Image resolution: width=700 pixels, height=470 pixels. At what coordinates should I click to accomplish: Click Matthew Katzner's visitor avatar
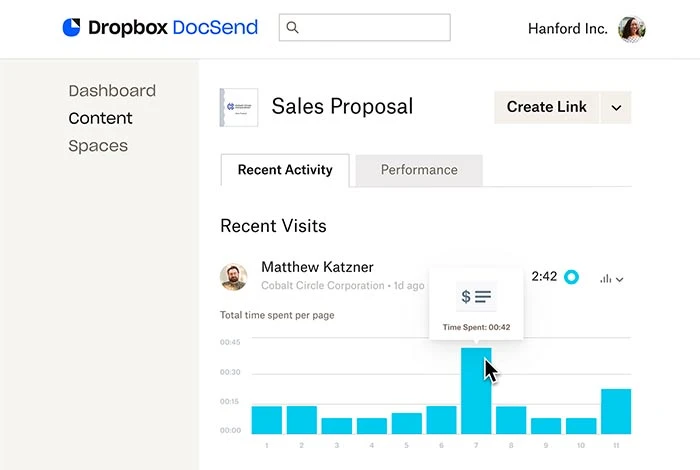coord(233,276)
